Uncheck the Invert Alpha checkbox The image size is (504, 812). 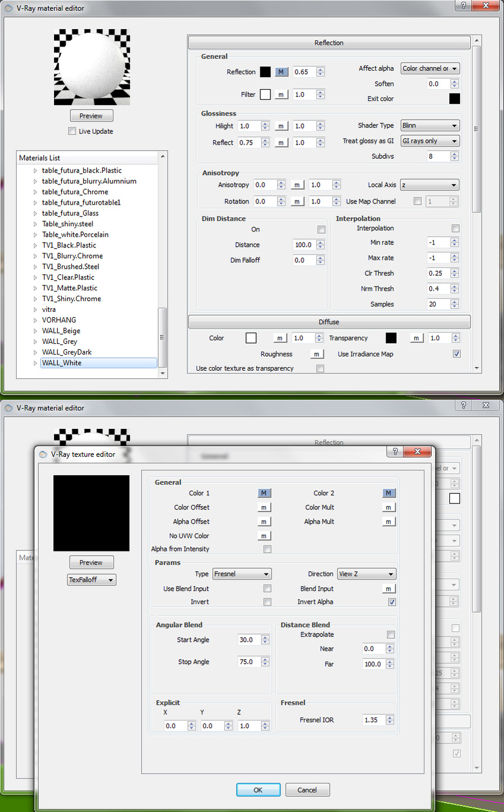pyautogui.click(x=392, y=602)
